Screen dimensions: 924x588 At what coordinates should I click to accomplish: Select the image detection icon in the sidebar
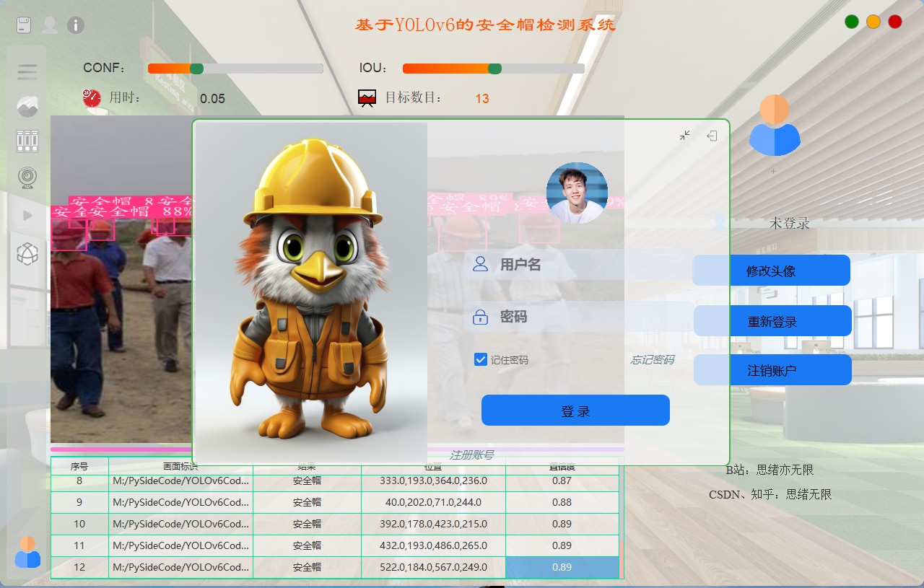point(27,107)
